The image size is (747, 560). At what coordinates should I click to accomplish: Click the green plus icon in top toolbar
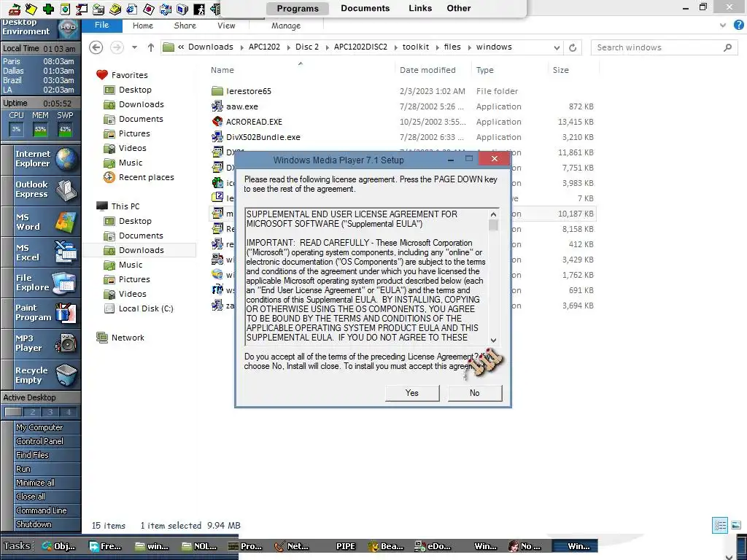coord(48,9)
